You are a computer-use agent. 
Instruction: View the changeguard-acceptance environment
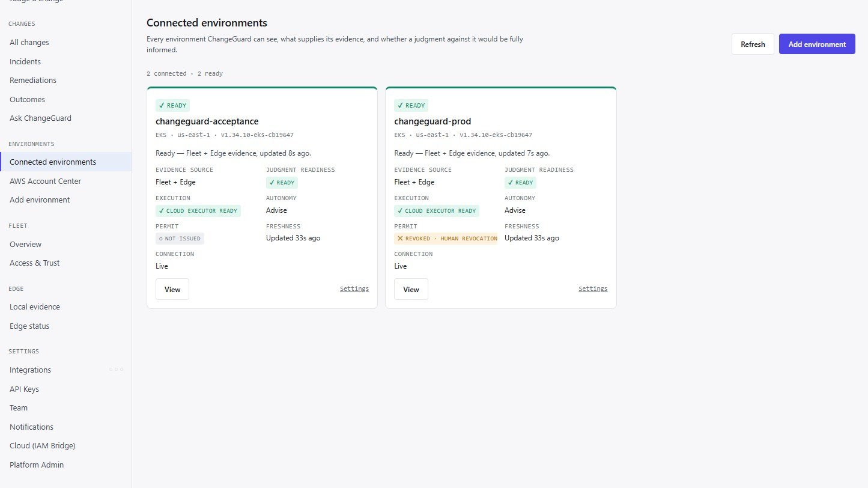[172, 289]
